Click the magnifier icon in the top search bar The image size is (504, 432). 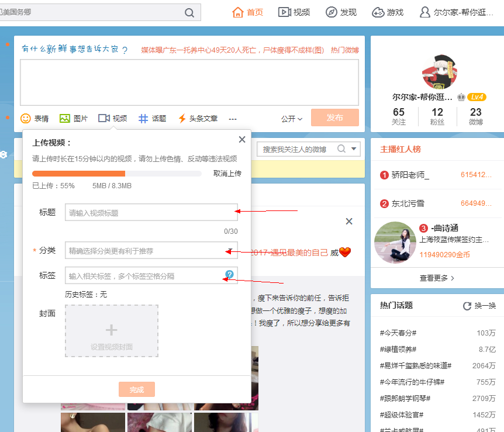tap(188, 12)
